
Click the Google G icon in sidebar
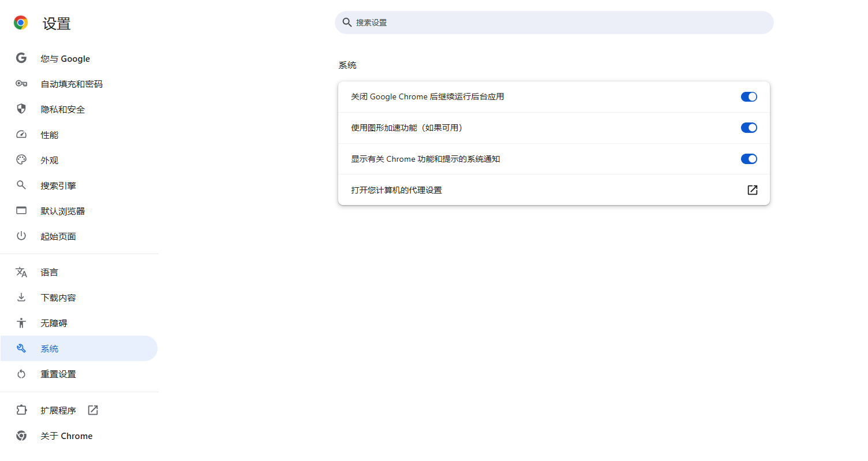[x=21, y=58]
